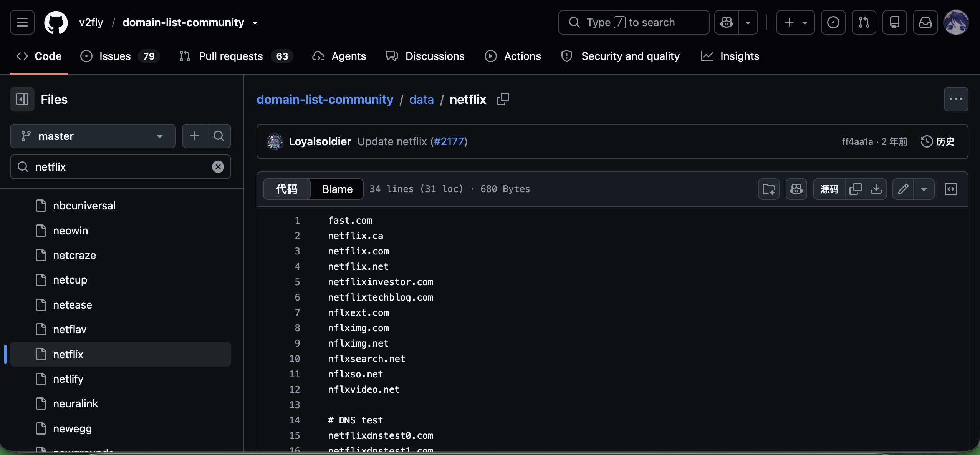Open the Actions tab
The image size is (980, 455).
point(513,56)
